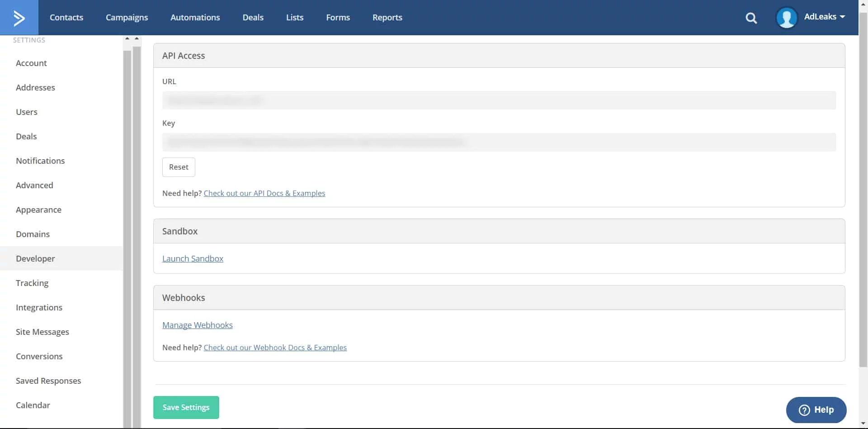Select Tracking in settings sidebar
868x429 pixels.
[61, 283]
